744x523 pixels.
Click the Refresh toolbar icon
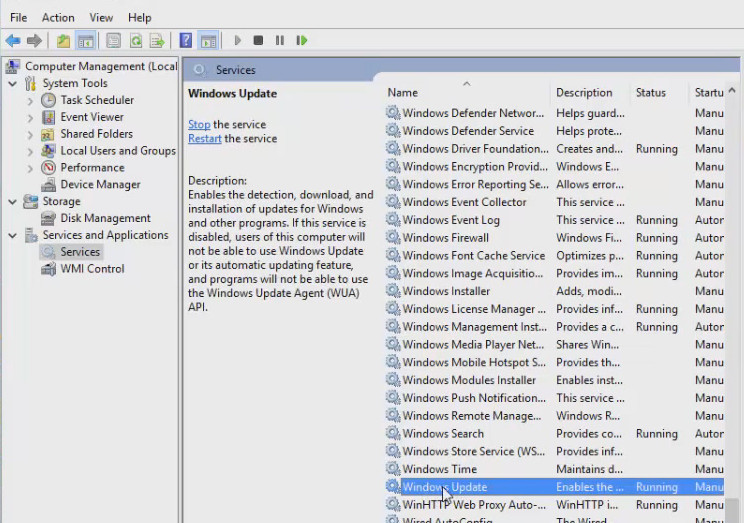point(136,41)
